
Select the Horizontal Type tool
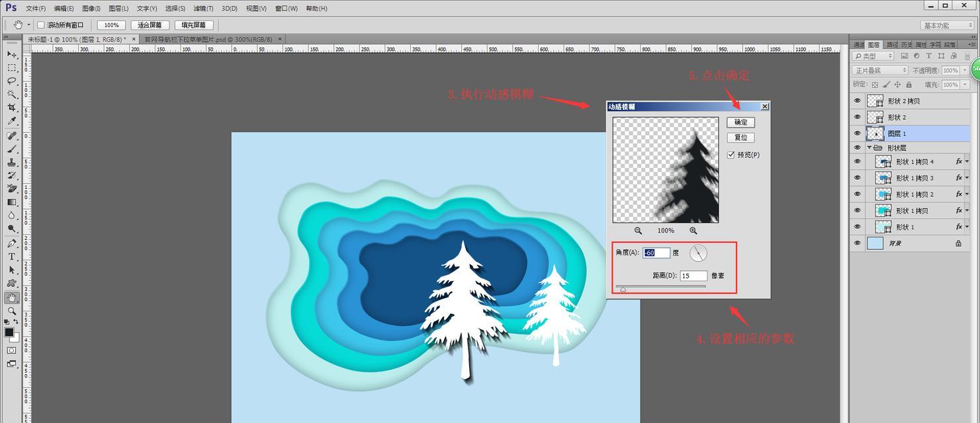[11, 256]
